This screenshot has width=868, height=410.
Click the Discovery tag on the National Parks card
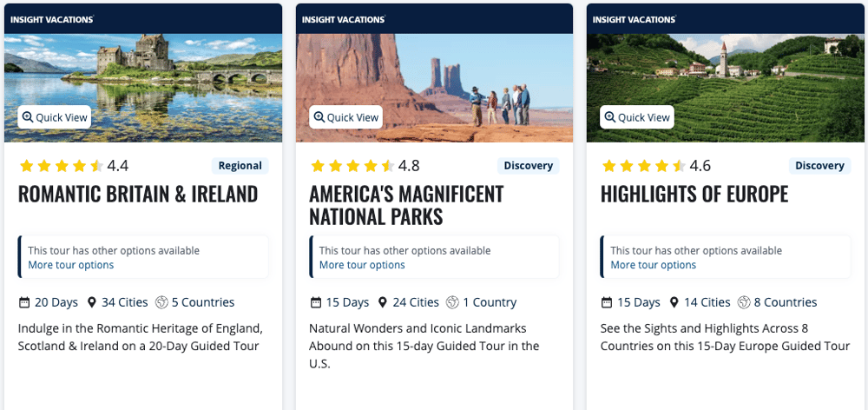pos(528,166)
